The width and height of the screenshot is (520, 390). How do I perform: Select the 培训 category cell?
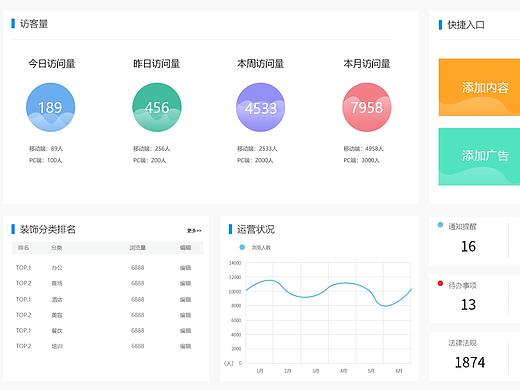click(57, 346)
